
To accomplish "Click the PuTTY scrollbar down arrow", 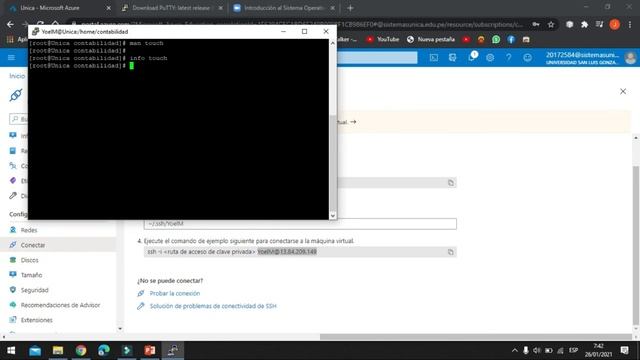I will tap(333, 216).
